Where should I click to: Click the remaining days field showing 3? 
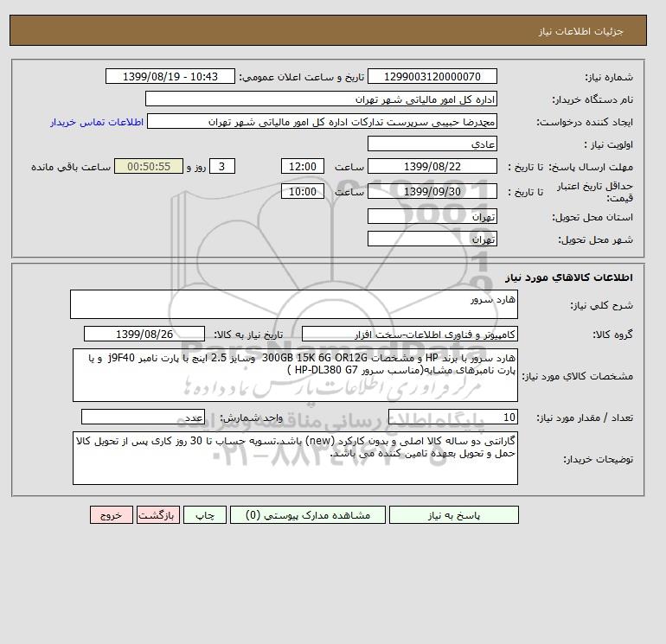click(x=221, y=167)
